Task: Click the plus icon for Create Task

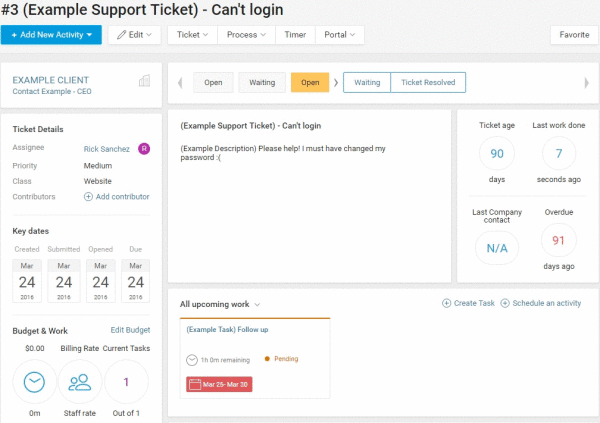Action: point(446,303)
